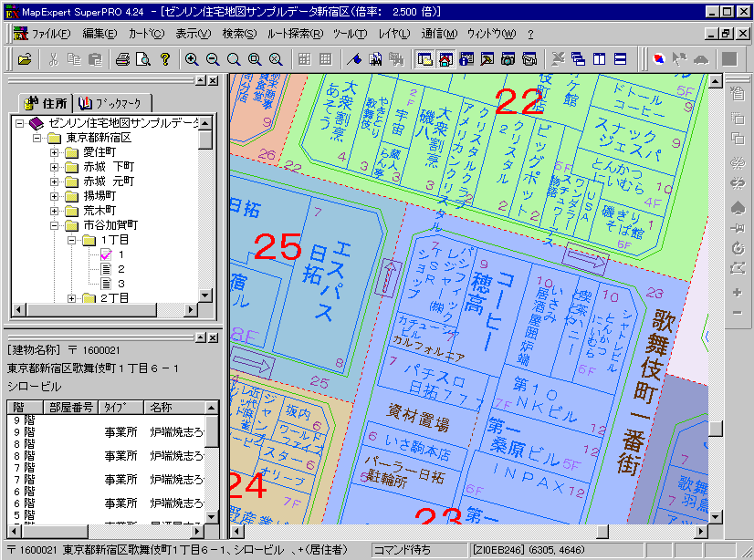Click the help question mark icon
This screenshot has height=560, width=754.
[165, 59]
